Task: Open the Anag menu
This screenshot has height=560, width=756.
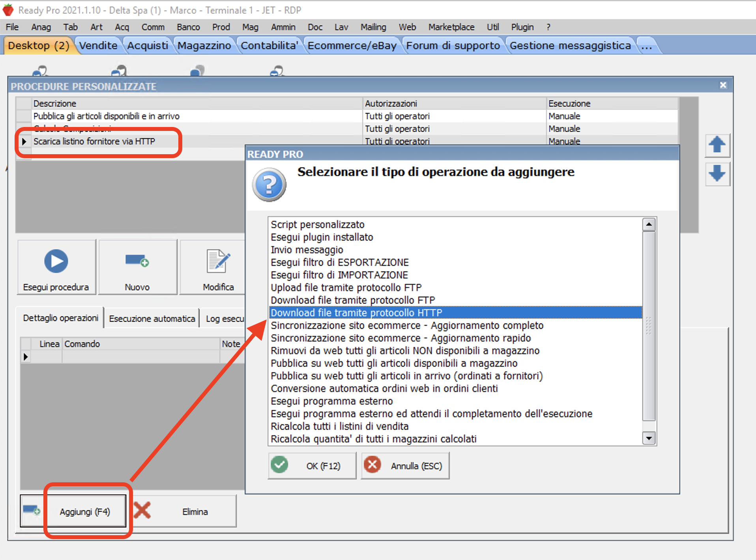Action: [41, 27]
